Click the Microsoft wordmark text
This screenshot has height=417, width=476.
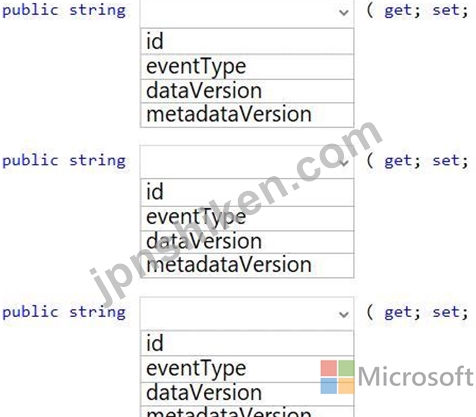416,377
